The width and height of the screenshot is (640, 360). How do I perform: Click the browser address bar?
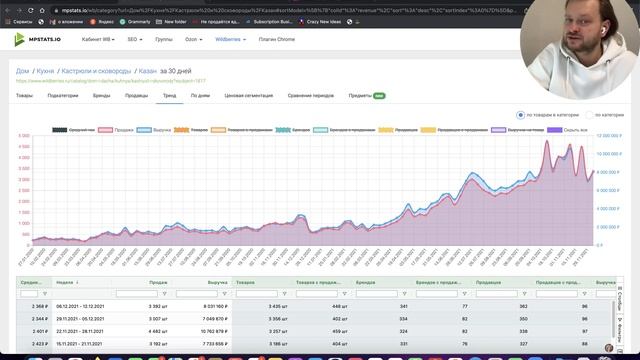286,10
